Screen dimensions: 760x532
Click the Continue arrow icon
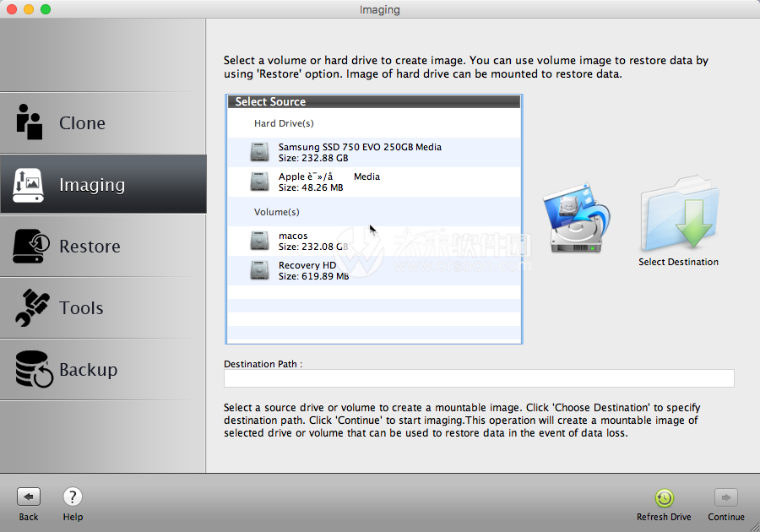pos(726,497)
